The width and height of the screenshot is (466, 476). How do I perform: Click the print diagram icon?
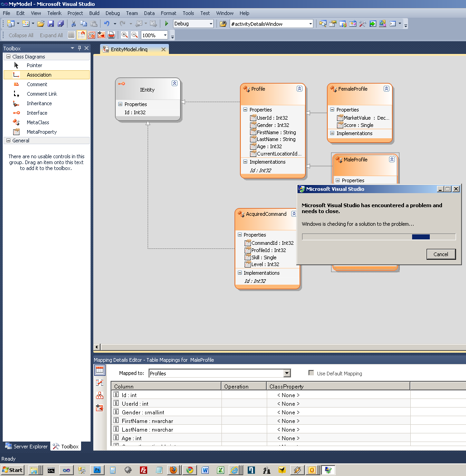tap(111, 35)
